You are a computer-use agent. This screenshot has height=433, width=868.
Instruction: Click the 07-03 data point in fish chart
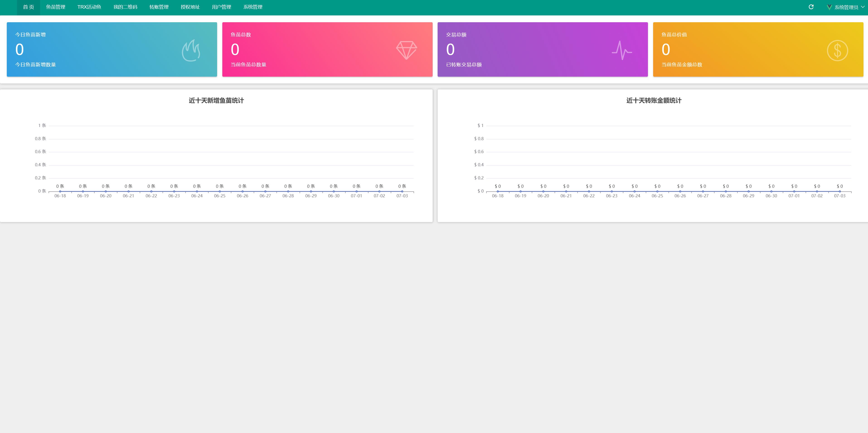coord(402,191)
